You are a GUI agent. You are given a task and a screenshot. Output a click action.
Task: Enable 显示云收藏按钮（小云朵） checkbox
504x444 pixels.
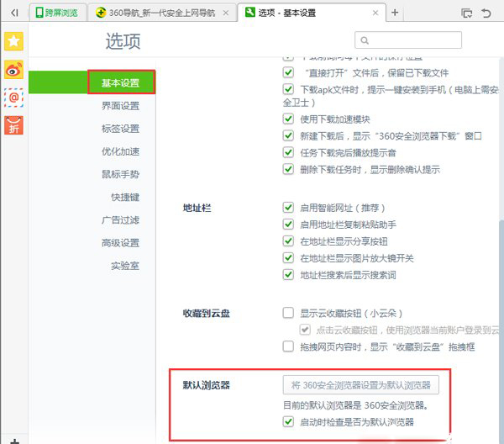click(x=288, y=313)
